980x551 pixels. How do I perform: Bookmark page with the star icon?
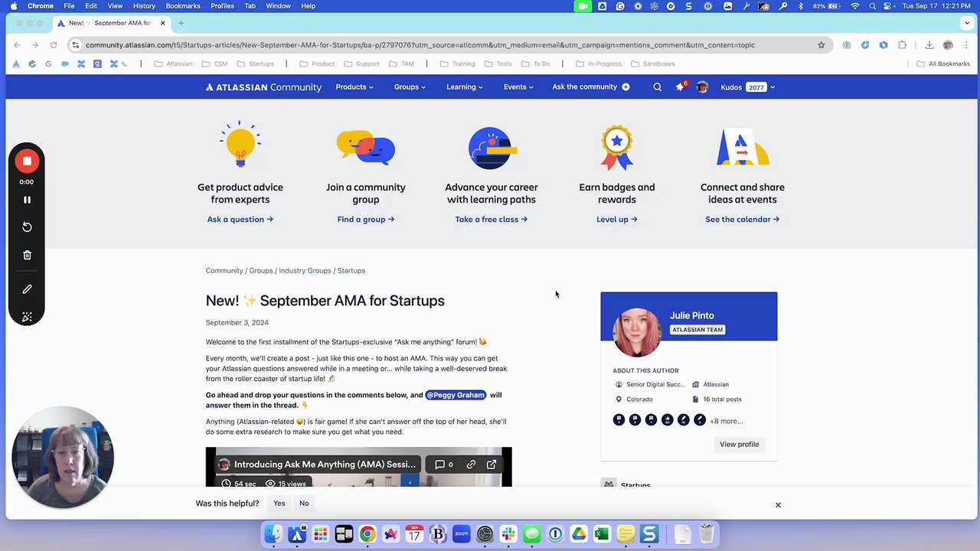[x=822, y=45]
